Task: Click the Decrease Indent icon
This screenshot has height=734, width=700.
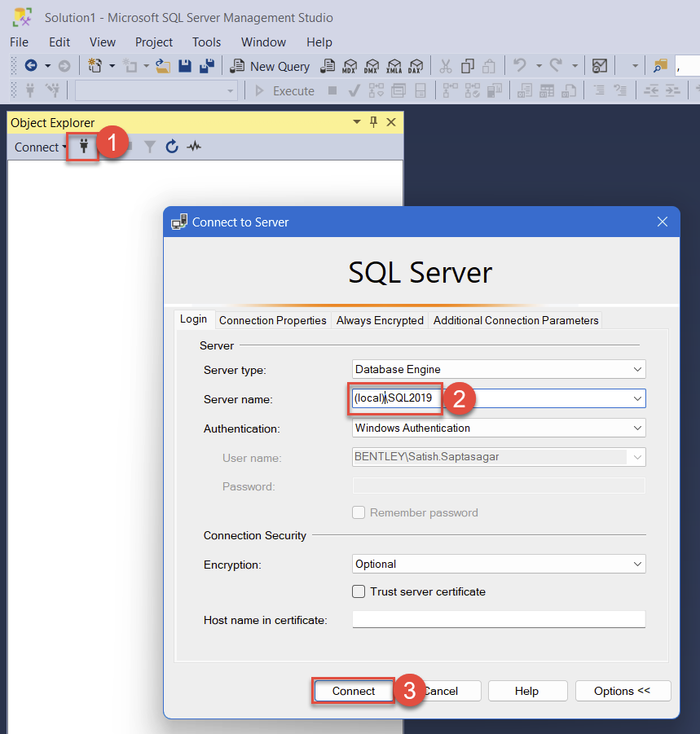Action: [651, 90]
